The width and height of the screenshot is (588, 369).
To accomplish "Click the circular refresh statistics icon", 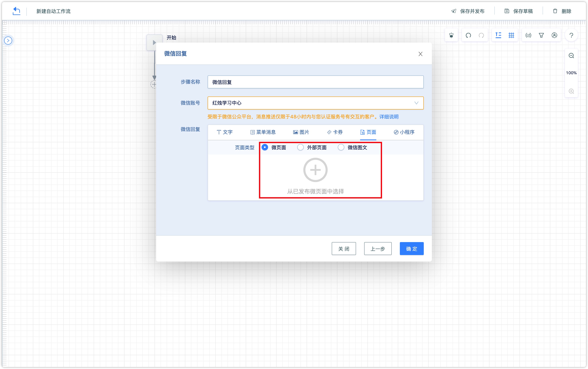I will pos(528,35).
